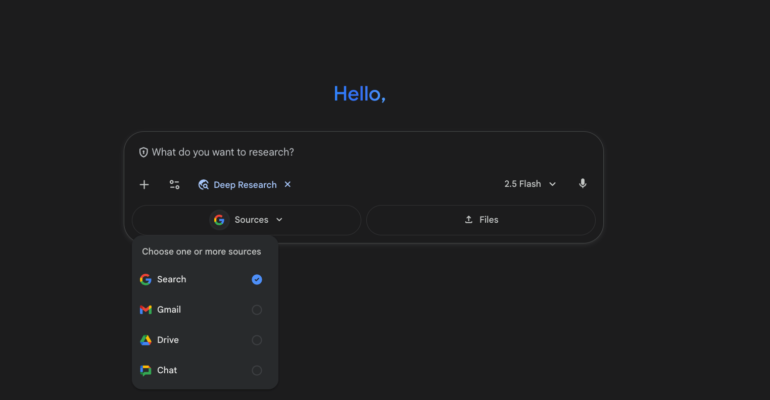
Task: Click the Gmail envelope icon
Action: tap(145, 310)
